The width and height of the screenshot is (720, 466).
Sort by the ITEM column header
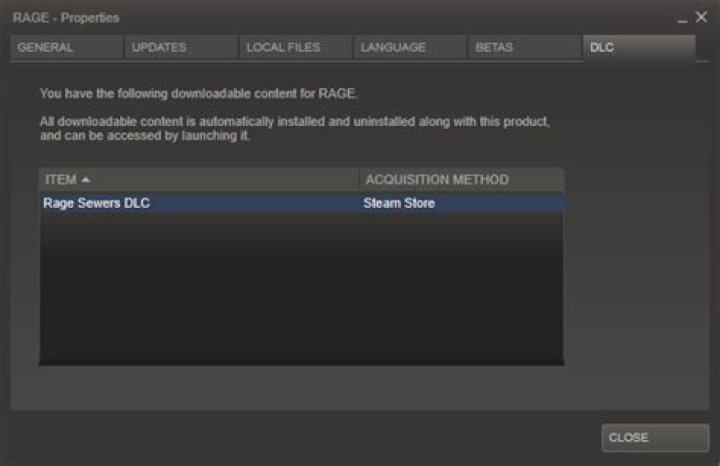[x=199, y=180]
